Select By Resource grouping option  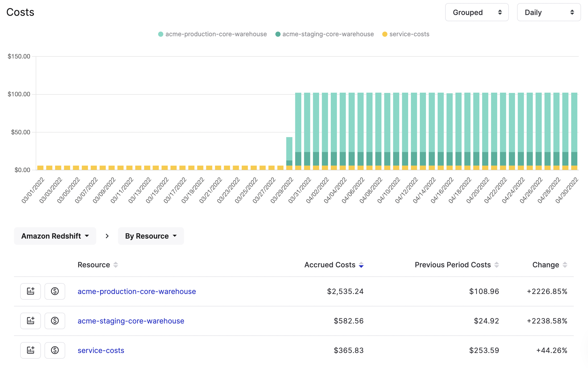pos(151,236)
